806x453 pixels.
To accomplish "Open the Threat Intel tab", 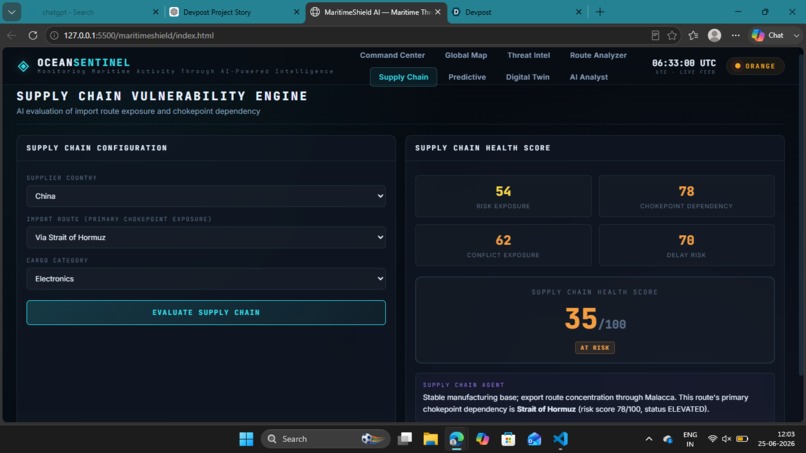I will (528, 55).
